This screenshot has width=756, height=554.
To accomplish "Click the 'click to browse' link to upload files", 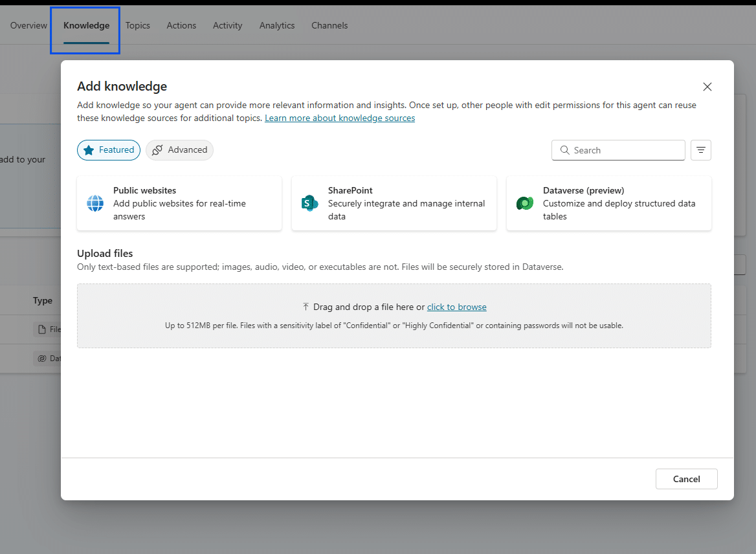I will [456, 306].
